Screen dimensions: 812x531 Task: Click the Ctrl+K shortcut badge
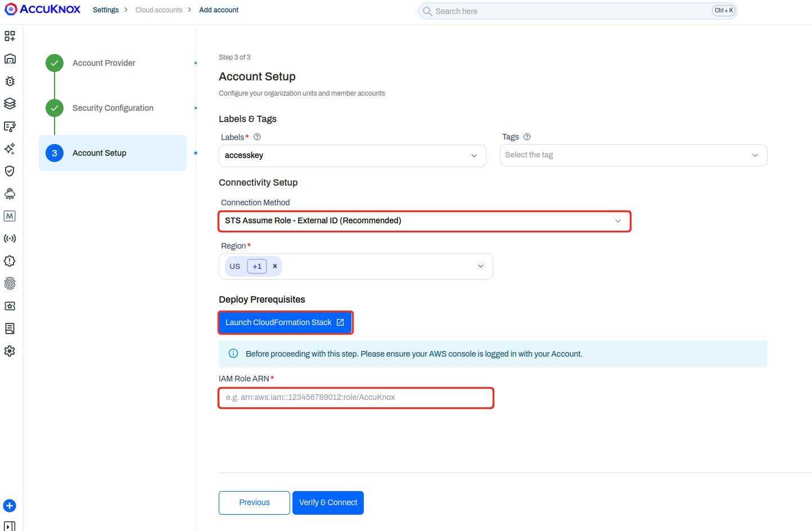pyautogui.click(x=724, y=11)
